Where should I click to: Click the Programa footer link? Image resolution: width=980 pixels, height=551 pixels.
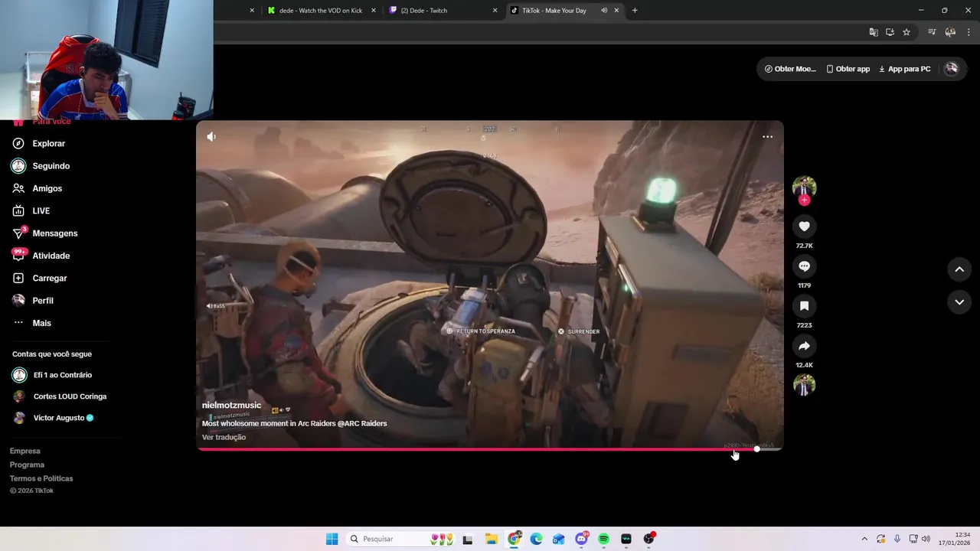[27, 465]
